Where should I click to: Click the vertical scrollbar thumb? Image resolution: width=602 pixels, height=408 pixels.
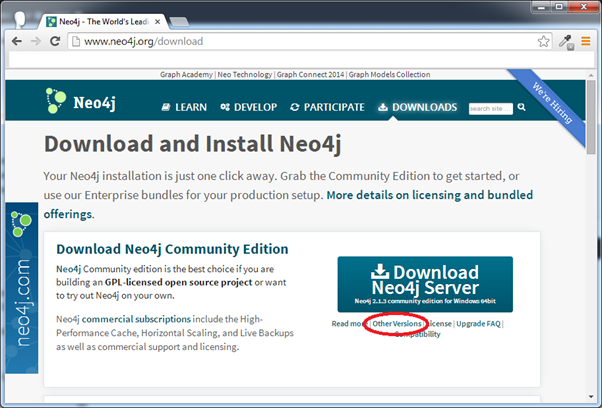point(591,117)
